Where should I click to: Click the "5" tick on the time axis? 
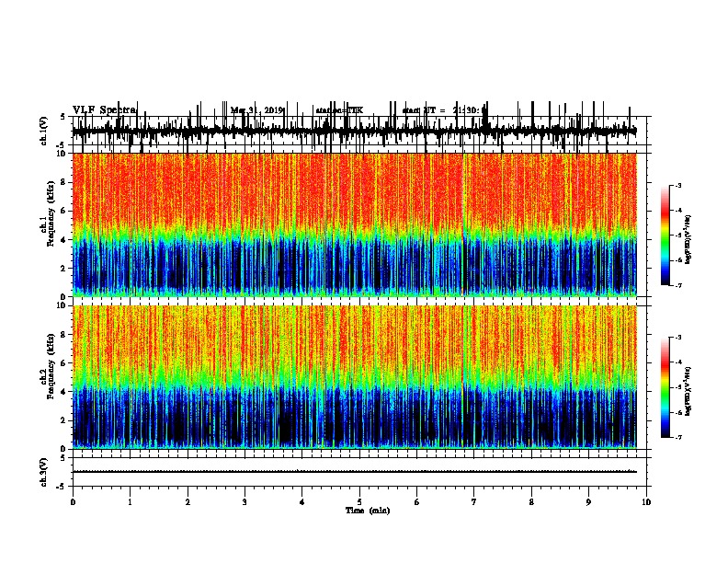(x=359, y=502)
